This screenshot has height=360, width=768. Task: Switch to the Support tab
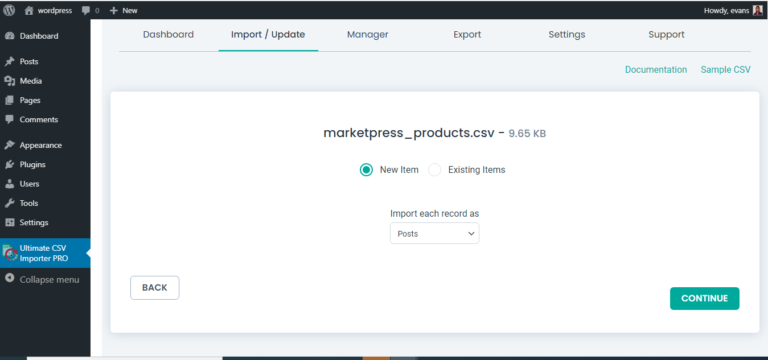pos(666,35)
